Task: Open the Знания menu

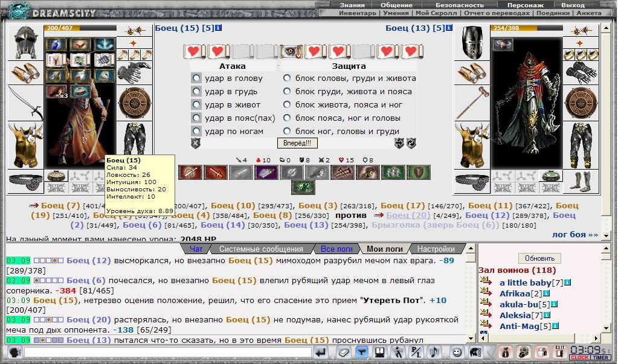Action: pos(352,5)
